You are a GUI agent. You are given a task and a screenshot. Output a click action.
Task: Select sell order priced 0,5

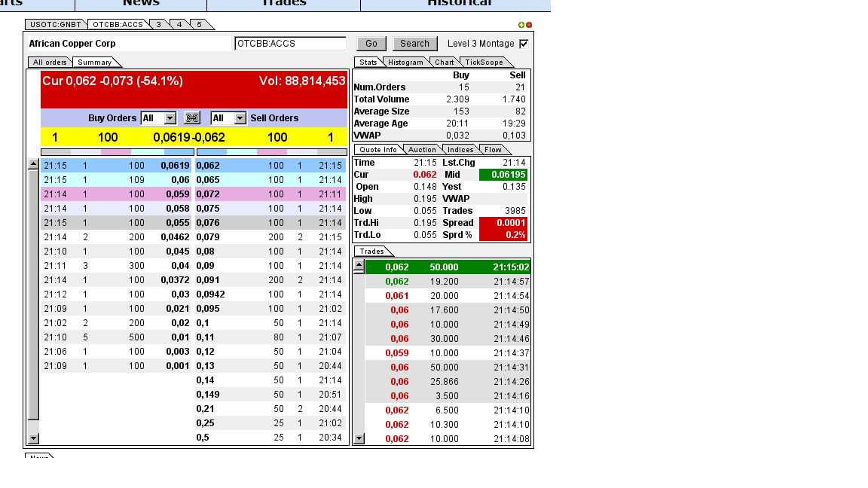pyautogui.click(x=270, y=438)
